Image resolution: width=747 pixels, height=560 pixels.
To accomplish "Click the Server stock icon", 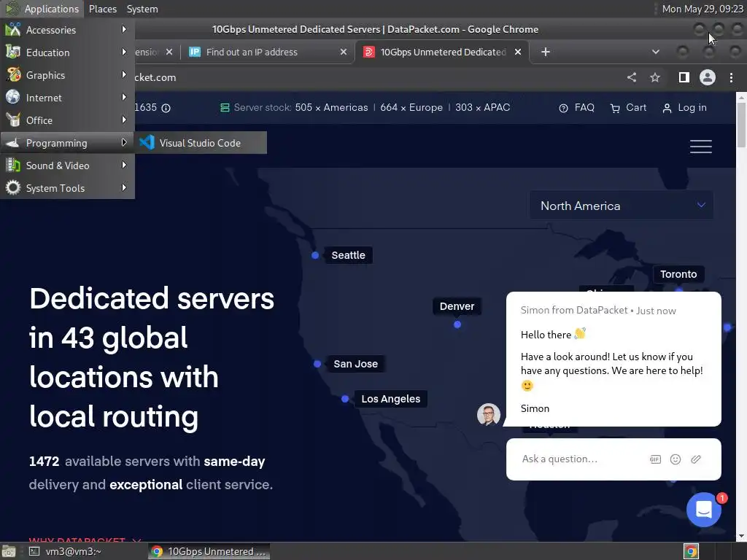I will [x=225, y=108].
